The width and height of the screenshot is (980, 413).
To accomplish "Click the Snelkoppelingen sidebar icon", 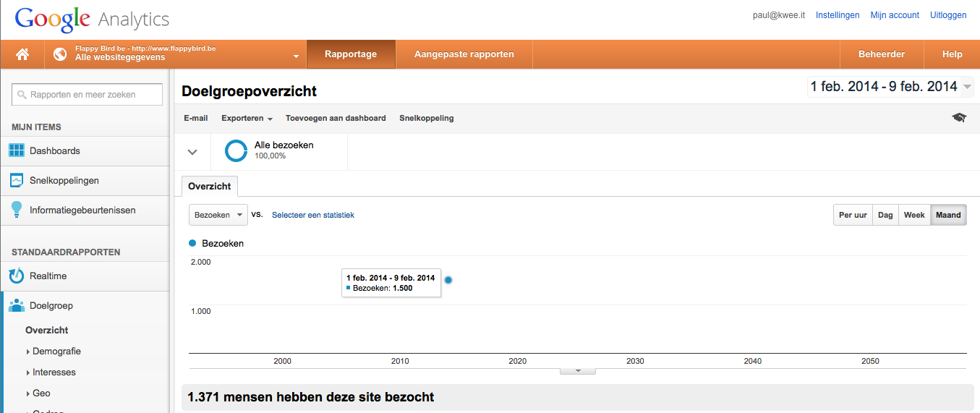I will 17,180.
